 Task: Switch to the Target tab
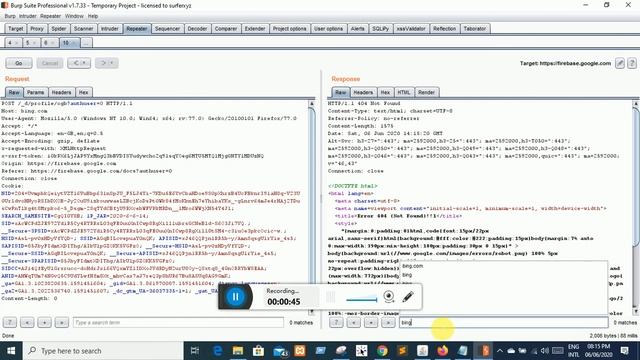[16, 29]
